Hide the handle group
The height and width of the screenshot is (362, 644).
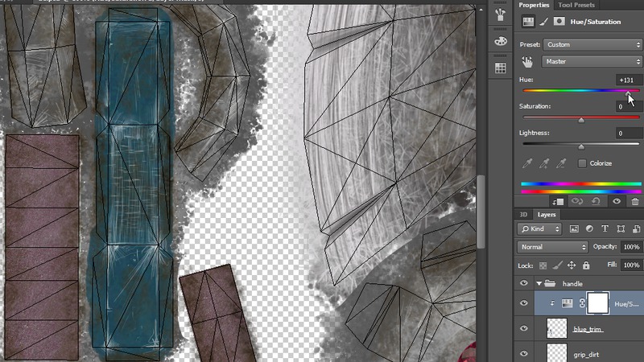(x=524, y=283)
